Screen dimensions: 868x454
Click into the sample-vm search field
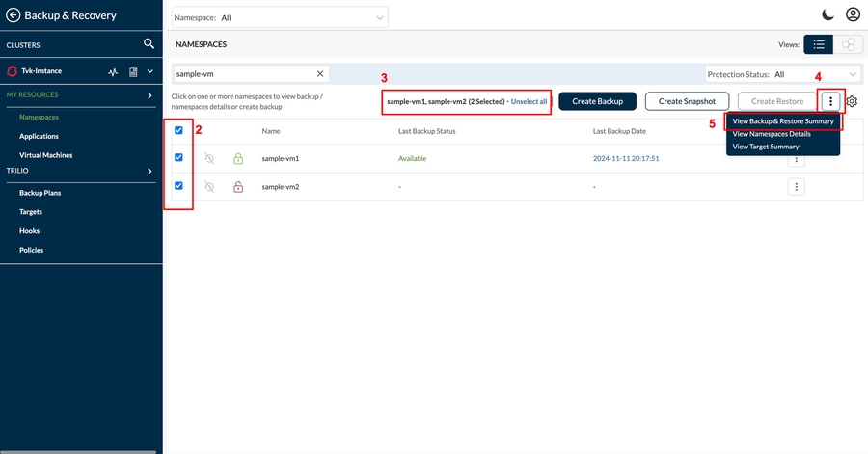241,73
